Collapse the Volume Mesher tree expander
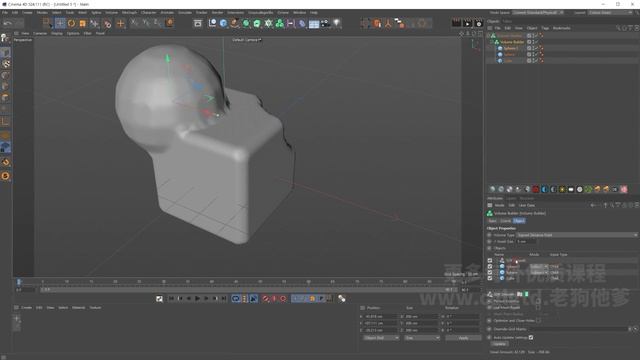 coord(488,36)
